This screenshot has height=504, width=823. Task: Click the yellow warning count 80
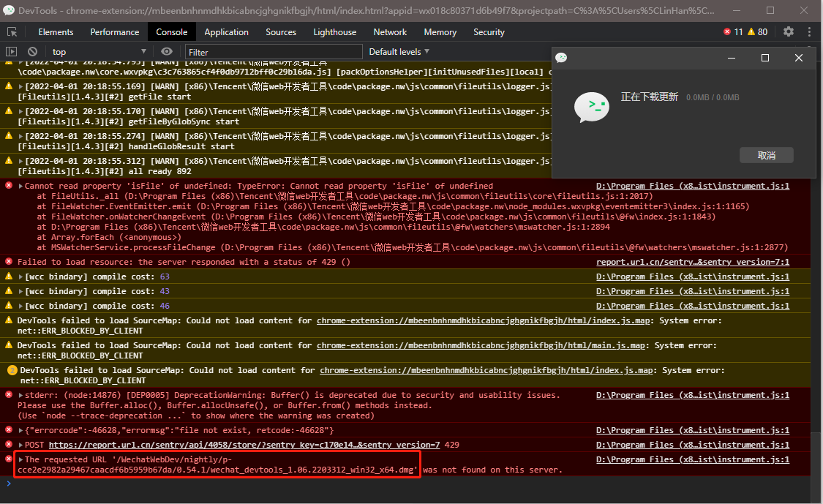(x=758, y=31)
